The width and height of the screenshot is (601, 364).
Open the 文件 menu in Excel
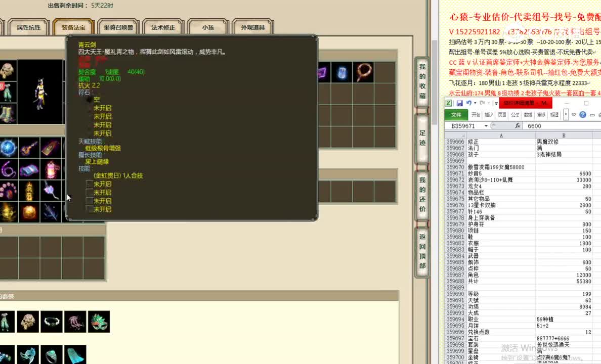click(x=457, y=115)
